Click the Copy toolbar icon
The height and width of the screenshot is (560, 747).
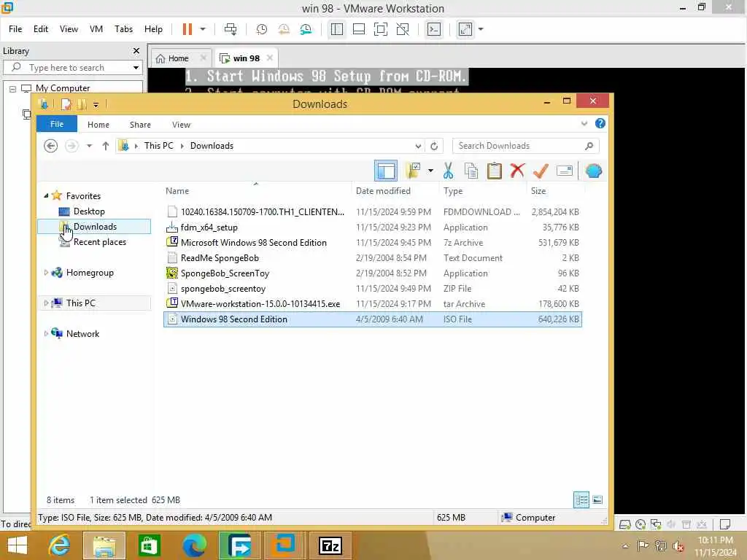[x=471, y=171]
